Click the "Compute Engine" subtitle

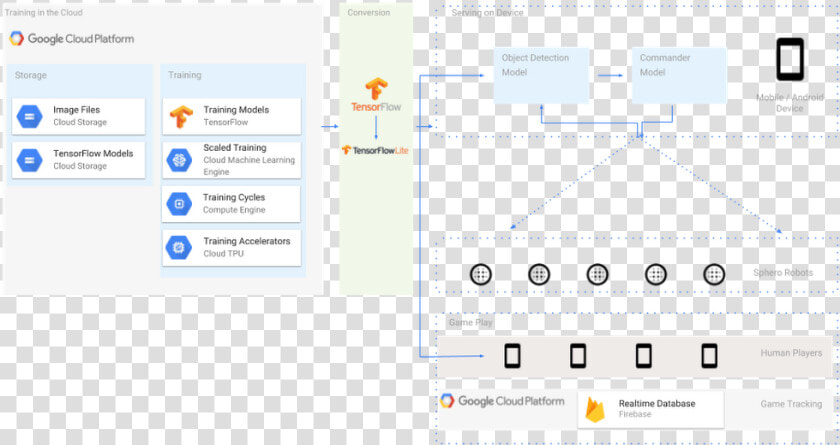[x=234, y=210]
